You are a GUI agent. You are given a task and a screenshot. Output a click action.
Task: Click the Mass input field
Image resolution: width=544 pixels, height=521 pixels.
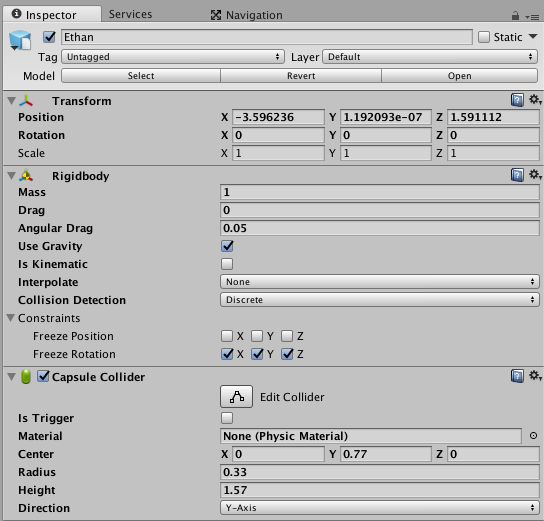click(x=380, y=192)
